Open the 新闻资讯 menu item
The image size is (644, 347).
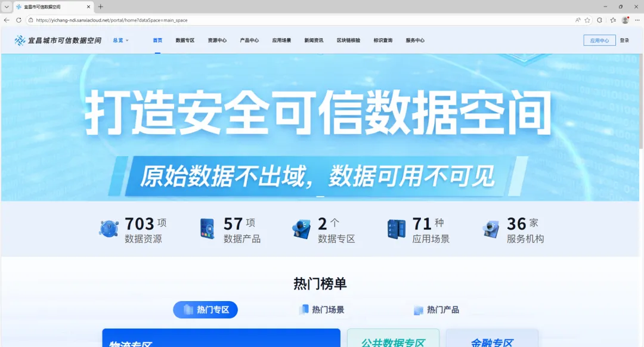point(315,40)
